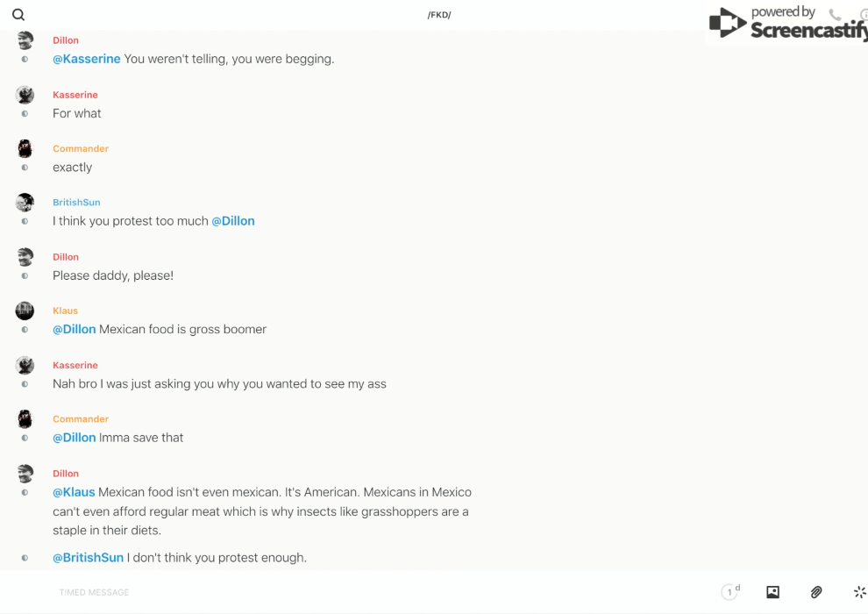Open the message timer duration selector
Screen dimensions: 868x614
(730, 592)
